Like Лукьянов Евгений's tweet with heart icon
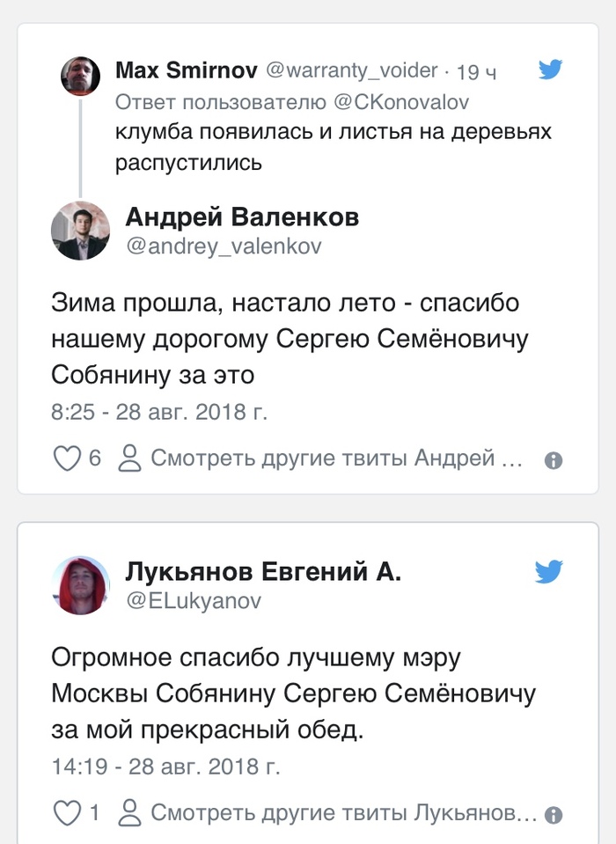This screenshot has width=616, height=844. point(67,813)
